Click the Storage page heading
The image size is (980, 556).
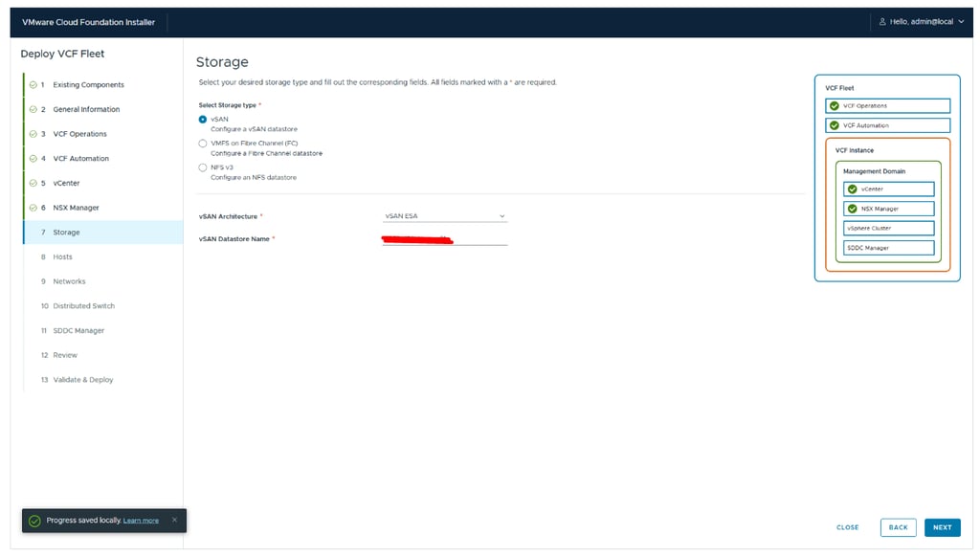222,62
